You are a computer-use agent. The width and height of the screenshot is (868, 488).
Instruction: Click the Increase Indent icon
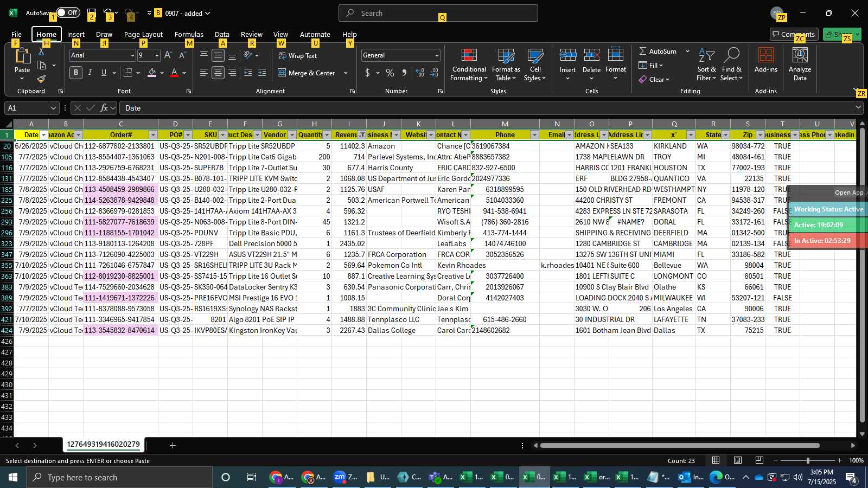pos(262,73)
